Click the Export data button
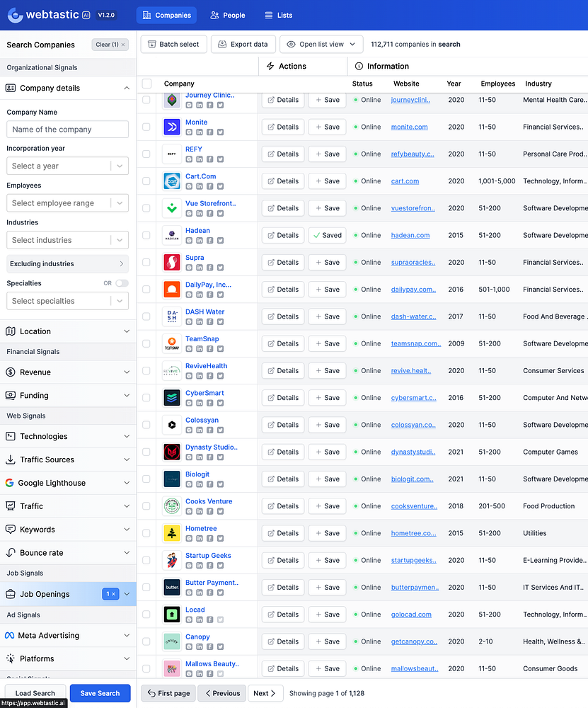 coord(243,44)
